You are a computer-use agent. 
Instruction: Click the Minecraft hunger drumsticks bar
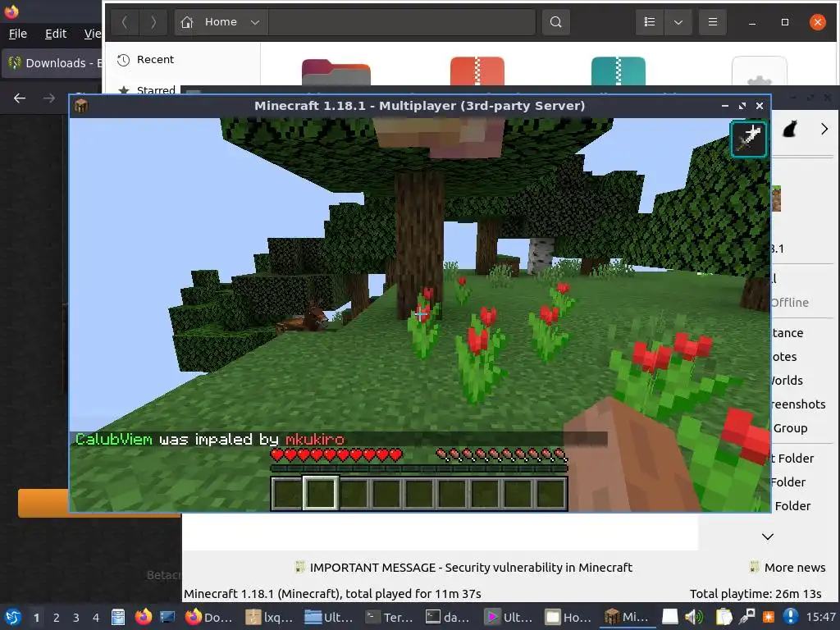pyautogui.click(x=501, y=455)
